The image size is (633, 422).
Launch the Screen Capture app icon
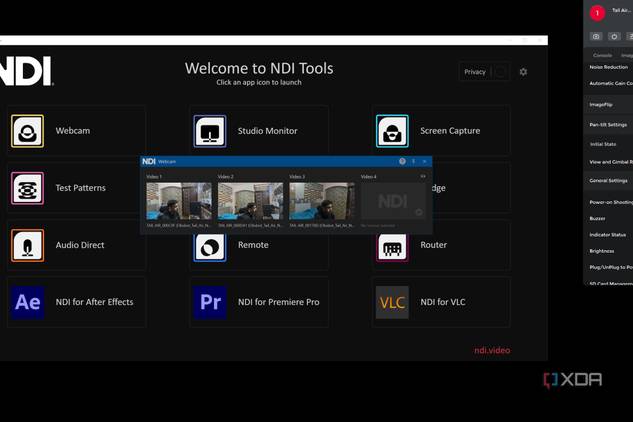[392, 131]
